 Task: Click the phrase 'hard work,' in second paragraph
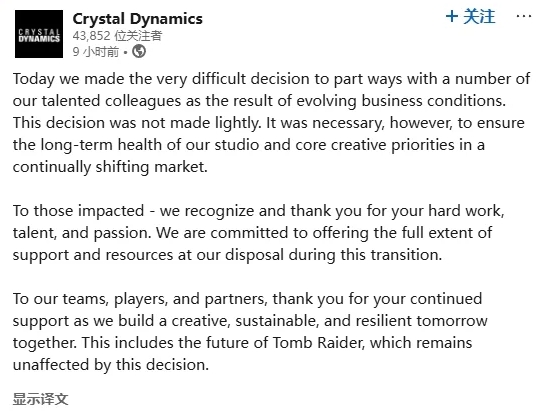tap(466, 211)
